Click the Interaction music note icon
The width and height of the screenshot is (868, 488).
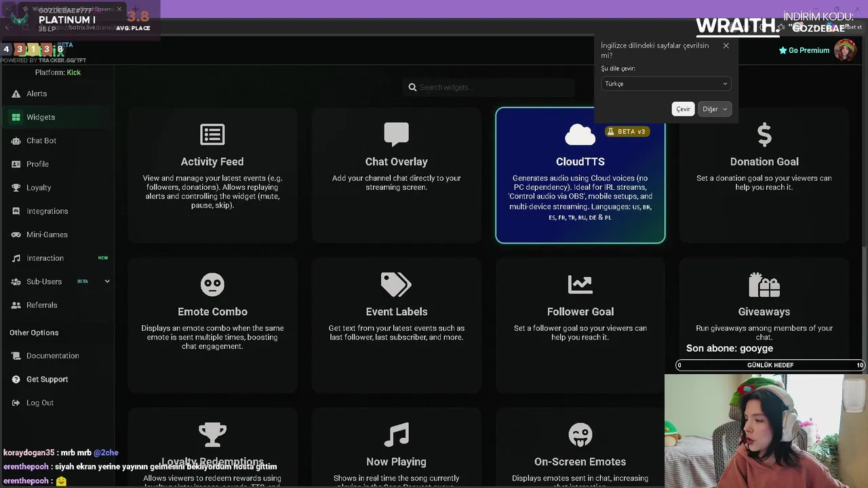[x=16, y=258]
